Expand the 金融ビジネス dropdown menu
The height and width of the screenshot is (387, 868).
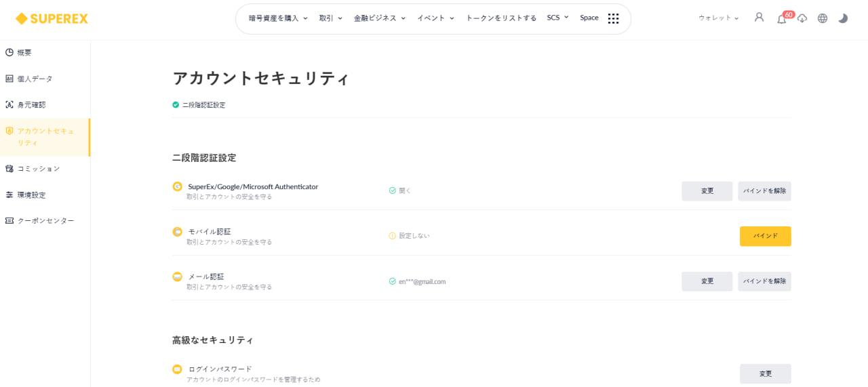click(x=380, y=18)
